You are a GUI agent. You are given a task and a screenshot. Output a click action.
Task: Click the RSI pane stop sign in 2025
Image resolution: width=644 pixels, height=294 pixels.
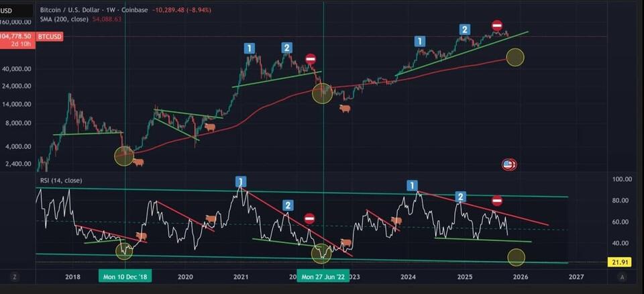click(497, 201)
